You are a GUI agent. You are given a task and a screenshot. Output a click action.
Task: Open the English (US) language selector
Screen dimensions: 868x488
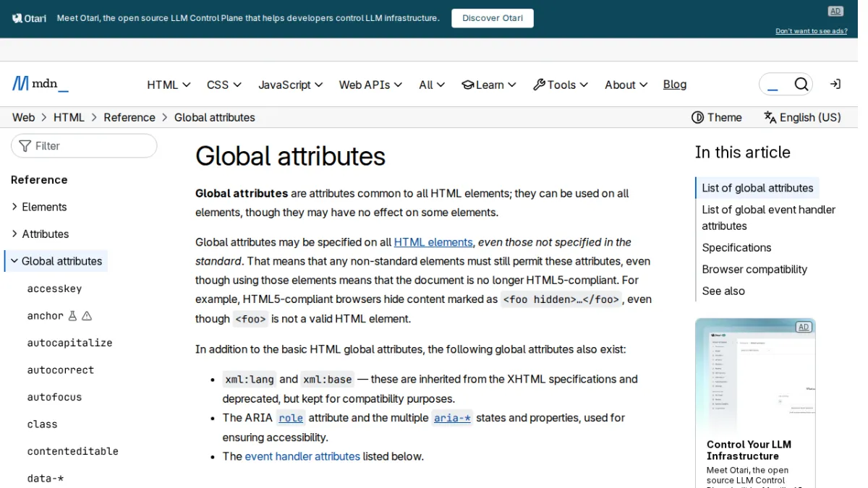pyautogui.click(x=802, y=117)
